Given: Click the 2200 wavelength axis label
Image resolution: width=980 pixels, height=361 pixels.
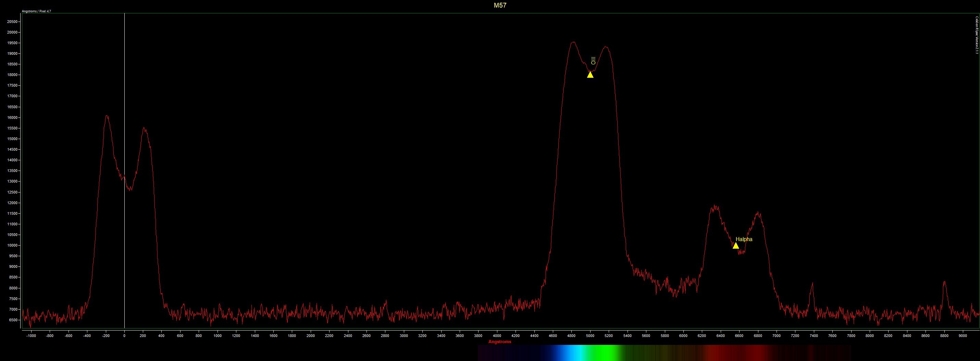Looking at the screenshot, I should pos(330,336).
